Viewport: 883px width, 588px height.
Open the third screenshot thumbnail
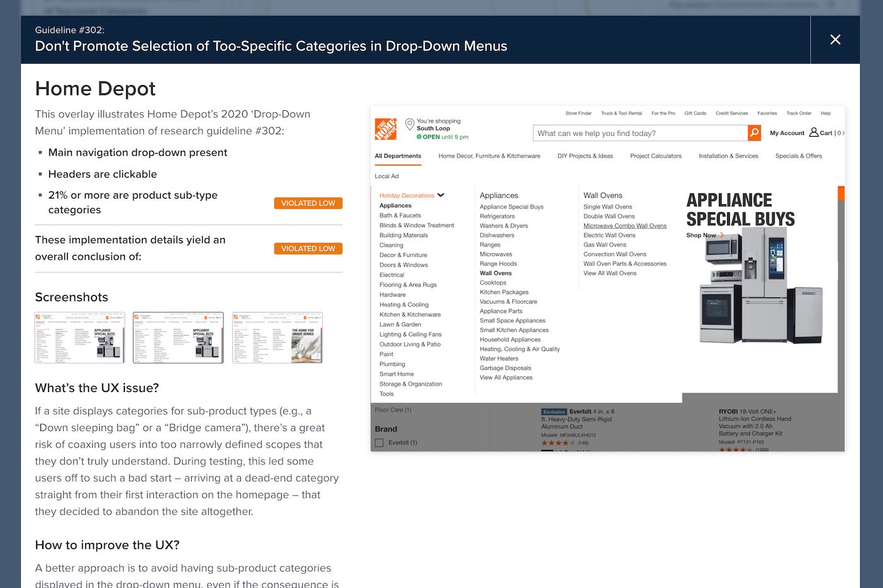(x=278, y=338)
